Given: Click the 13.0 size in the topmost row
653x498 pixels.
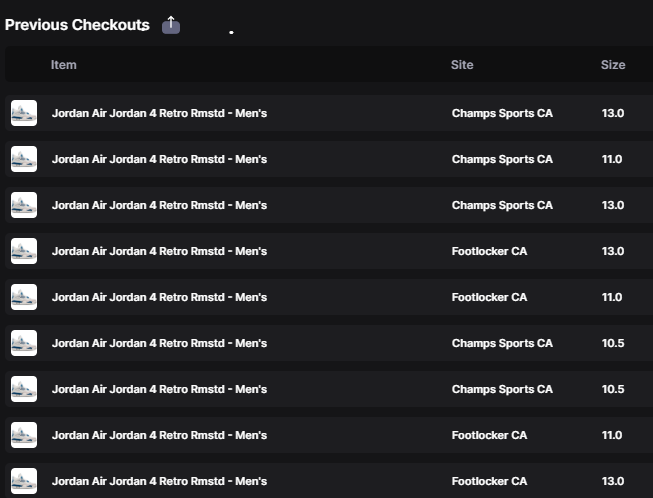Looking at the screenshot, I should click(x=613, y=113).
